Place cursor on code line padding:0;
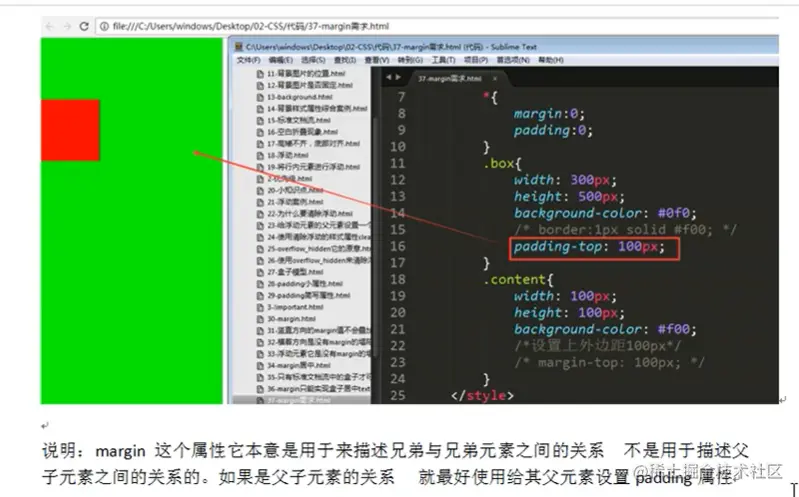Image resolution: width=799 pixels, height=497 pixels. pyautogui.click(x=553, y=130)
